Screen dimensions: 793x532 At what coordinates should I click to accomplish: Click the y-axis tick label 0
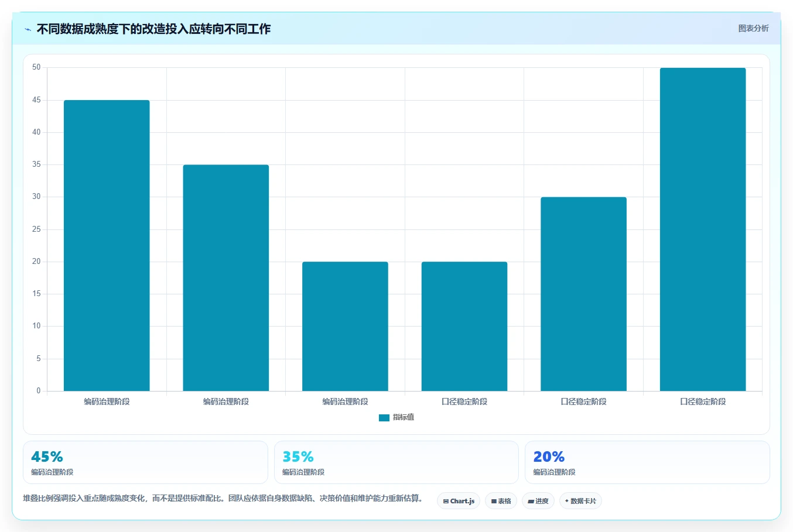pos(39,391)
